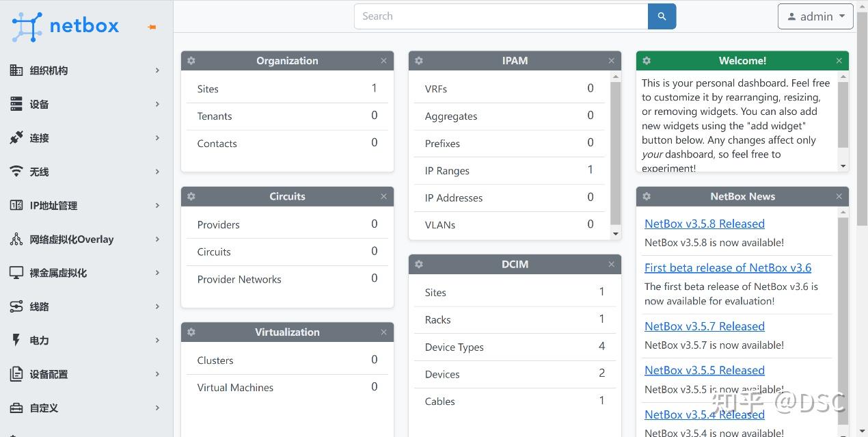The height and width of the screenshot is (437, 868).
Task: Open the NetBox v3.5.8 Released link
Action: pyautogui.click(x=704, y=224)
